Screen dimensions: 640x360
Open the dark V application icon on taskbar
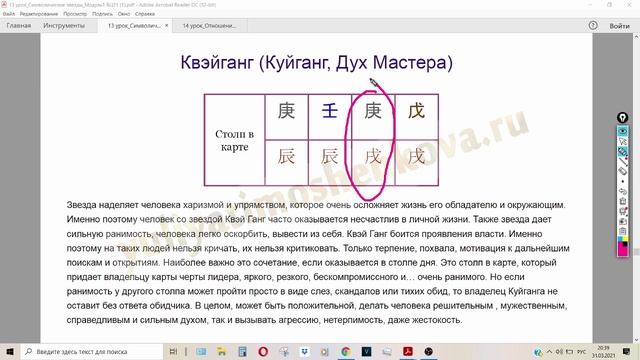click(367, 352)
